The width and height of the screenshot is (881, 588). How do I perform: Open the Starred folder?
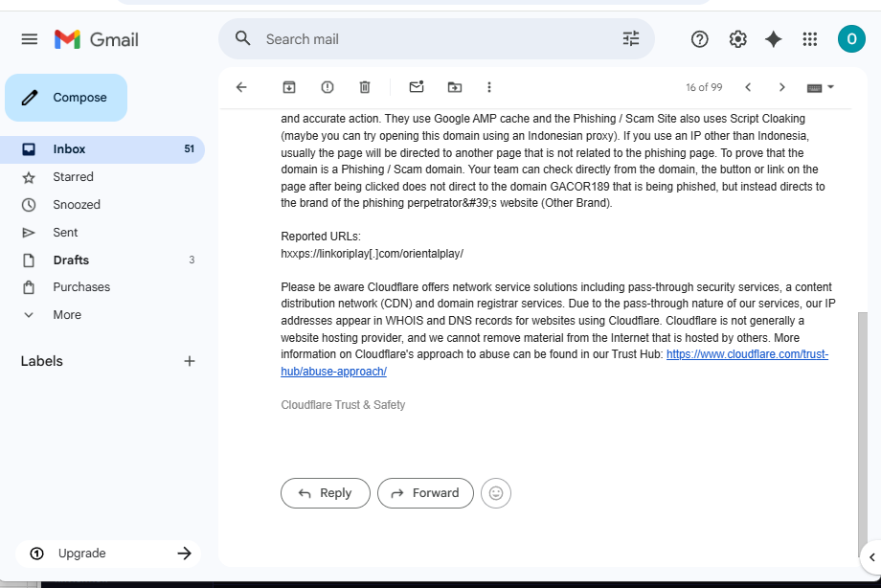[102, 177]
